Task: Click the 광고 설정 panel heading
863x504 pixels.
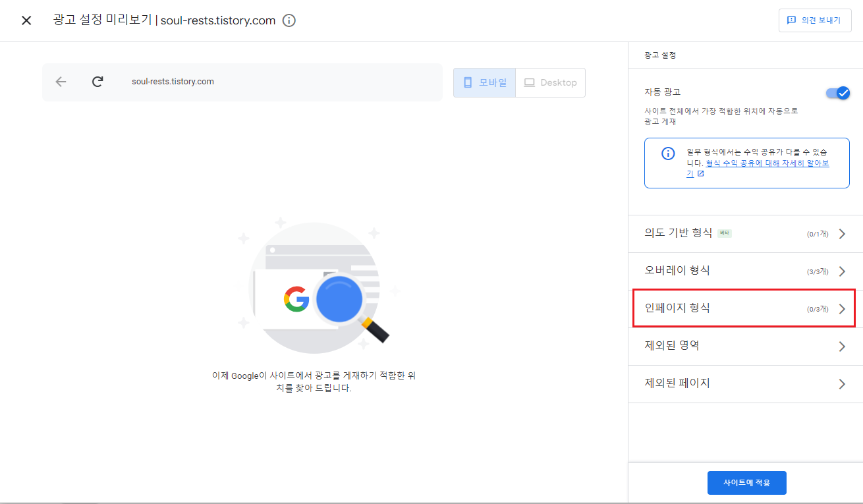Action: coord(660,55)
